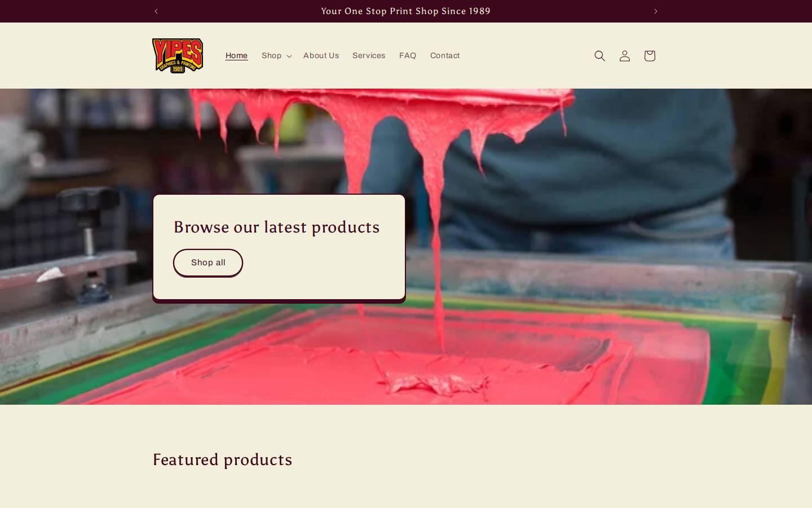The image size is (812, 508).
Task: Open the shopping cart icon
Action: 649,55
